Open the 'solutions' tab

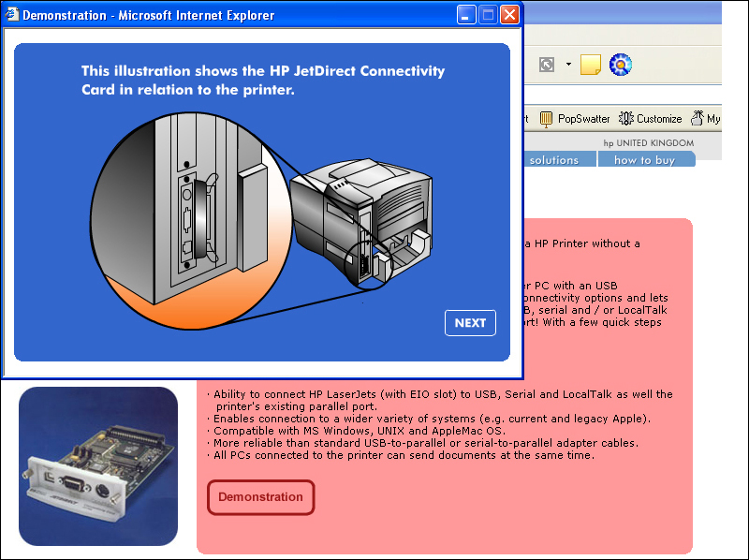tap(554, 160)
